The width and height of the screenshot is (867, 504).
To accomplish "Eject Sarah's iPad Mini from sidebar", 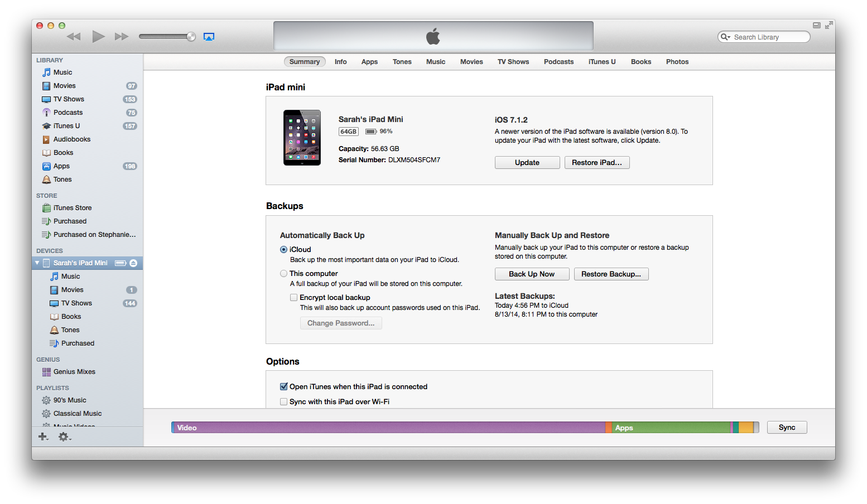I will coord(134,263).
